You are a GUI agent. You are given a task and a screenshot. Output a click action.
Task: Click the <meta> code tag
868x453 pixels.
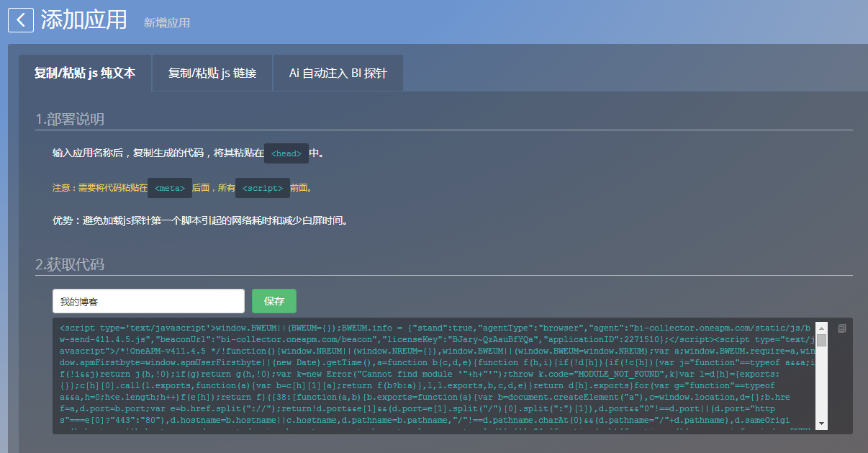170,188
